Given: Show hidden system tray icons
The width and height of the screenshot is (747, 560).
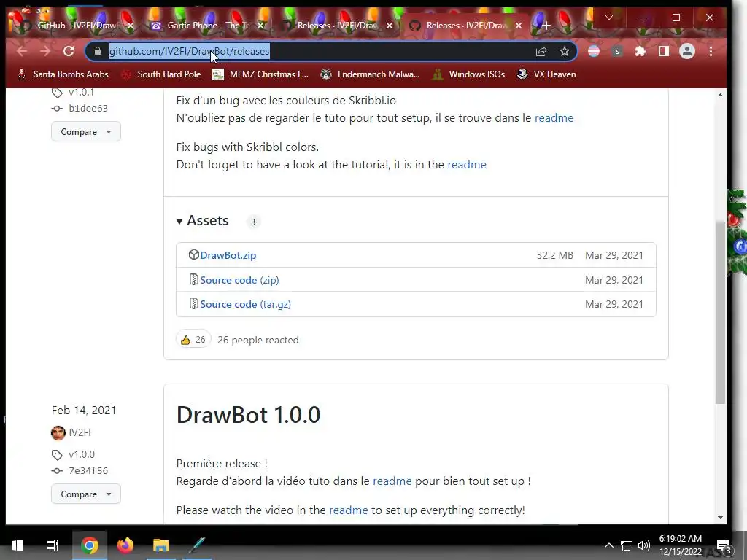Looking at the screenshot, I should click(609, 545).
